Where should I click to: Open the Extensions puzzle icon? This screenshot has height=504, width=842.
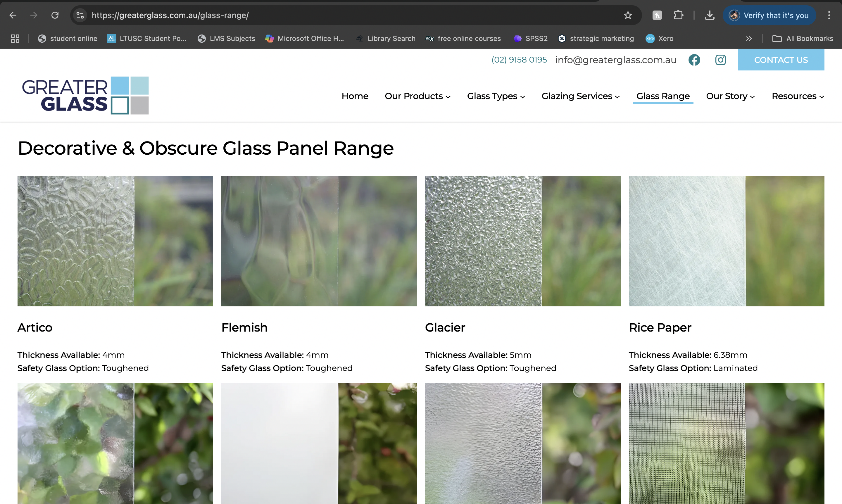pyautogui.click(x=679, y=15)
